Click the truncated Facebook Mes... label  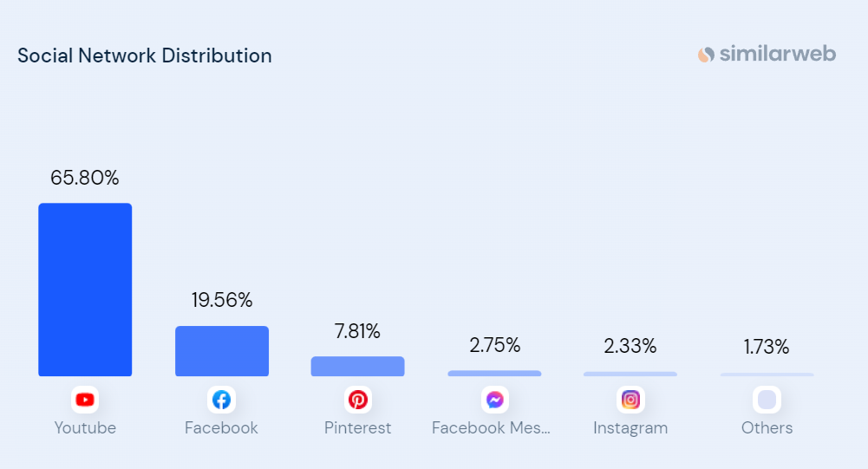(x=492, y=427)
